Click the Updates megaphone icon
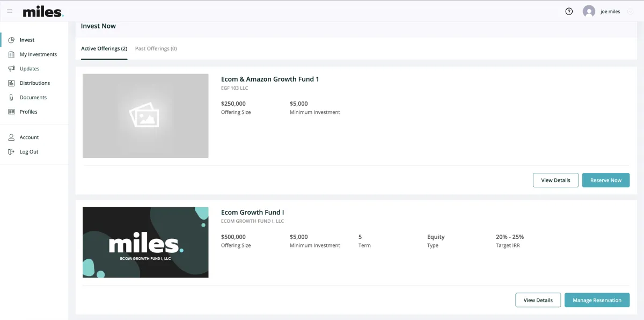 tap(11, 69)
